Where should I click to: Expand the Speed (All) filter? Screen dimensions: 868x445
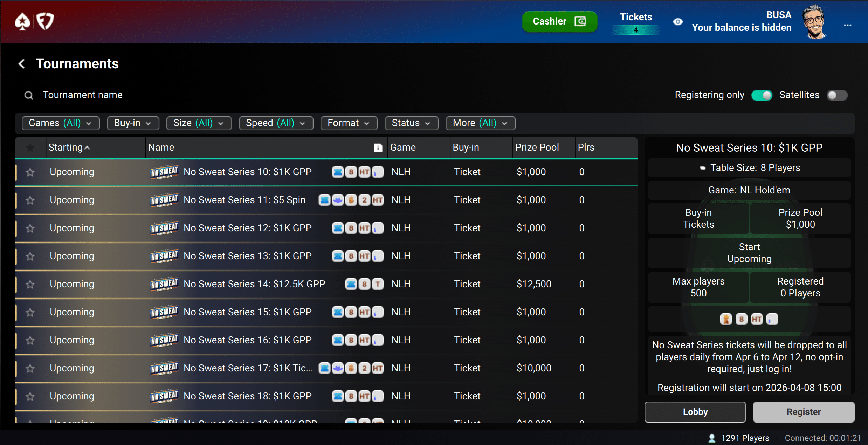[x=276, y=123]
